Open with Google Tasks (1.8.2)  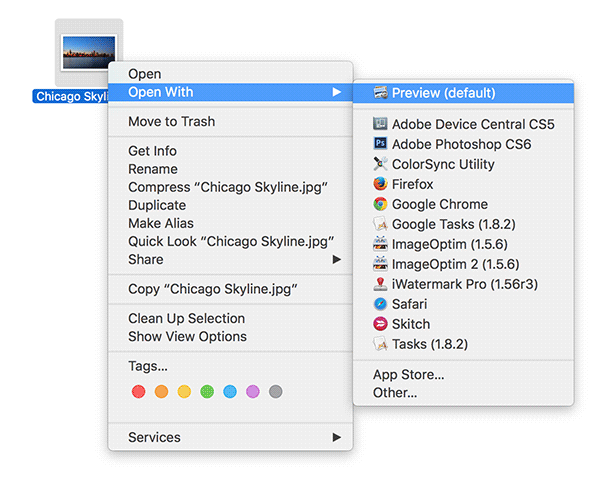[463, 224]
